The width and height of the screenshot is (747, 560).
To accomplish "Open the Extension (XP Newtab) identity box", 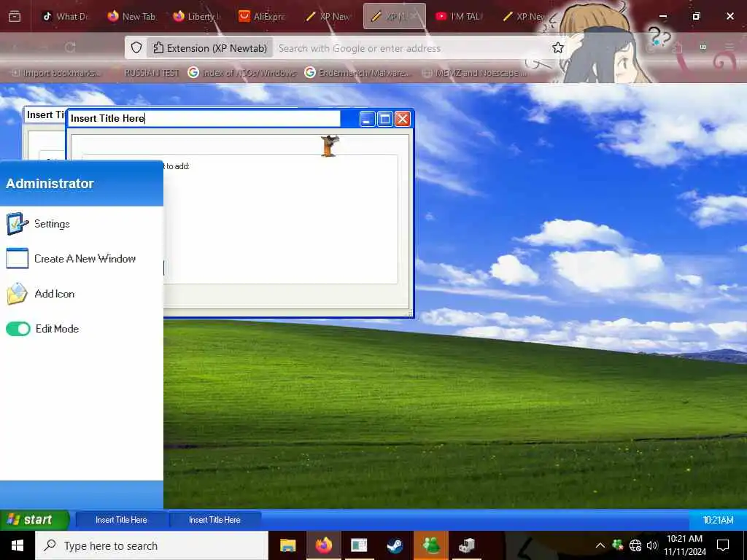I will tap(209, 47).
